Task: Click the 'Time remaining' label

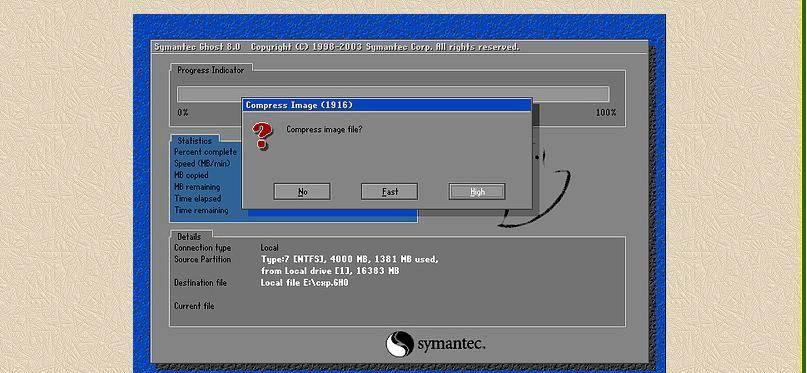Action: coord(201,210)
